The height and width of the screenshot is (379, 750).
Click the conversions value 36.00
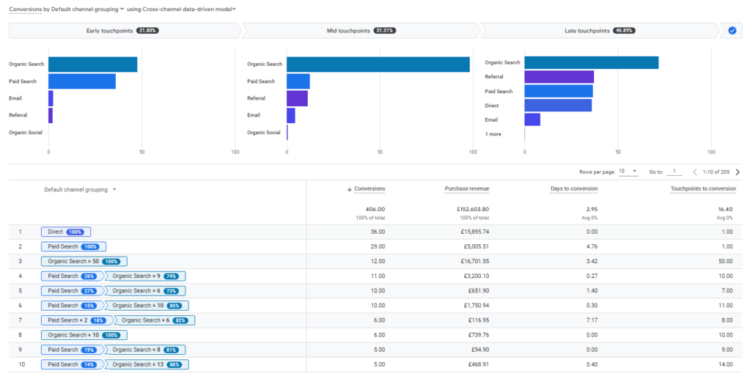(378, 232)
